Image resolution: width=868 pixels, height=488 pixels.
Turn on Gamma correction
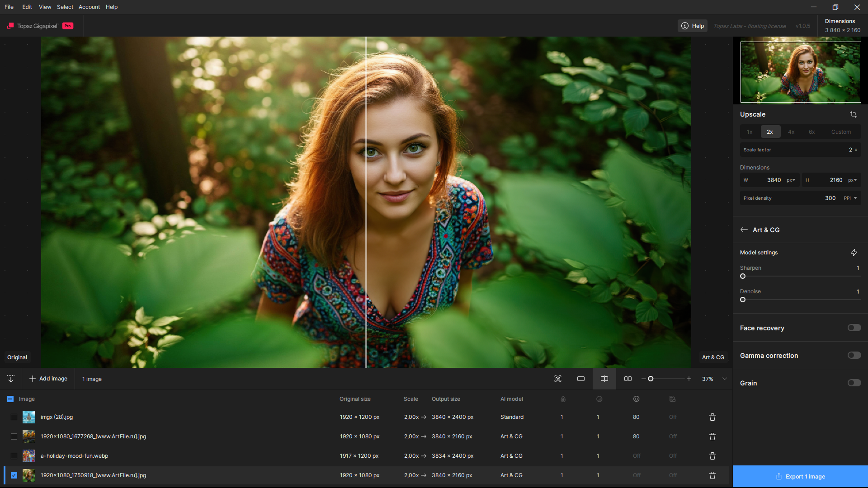(854, 355)
